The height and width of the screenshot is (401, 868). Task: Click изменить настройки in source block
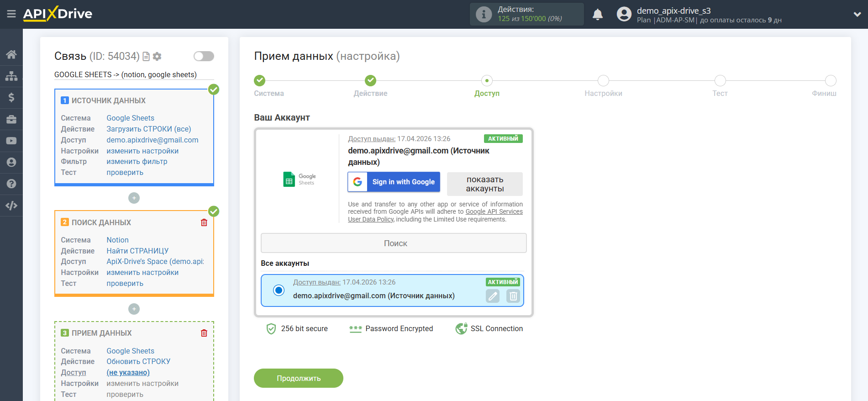tap(142, 151)
